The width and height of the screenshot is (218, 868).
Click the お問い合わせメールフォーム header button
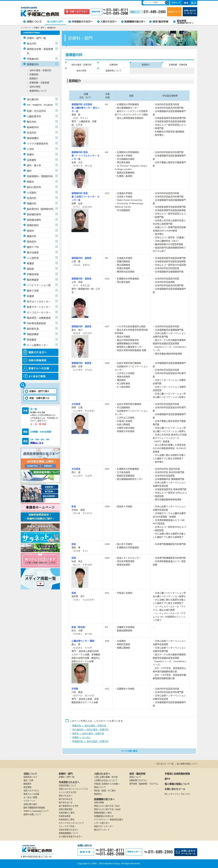point(190,11)
